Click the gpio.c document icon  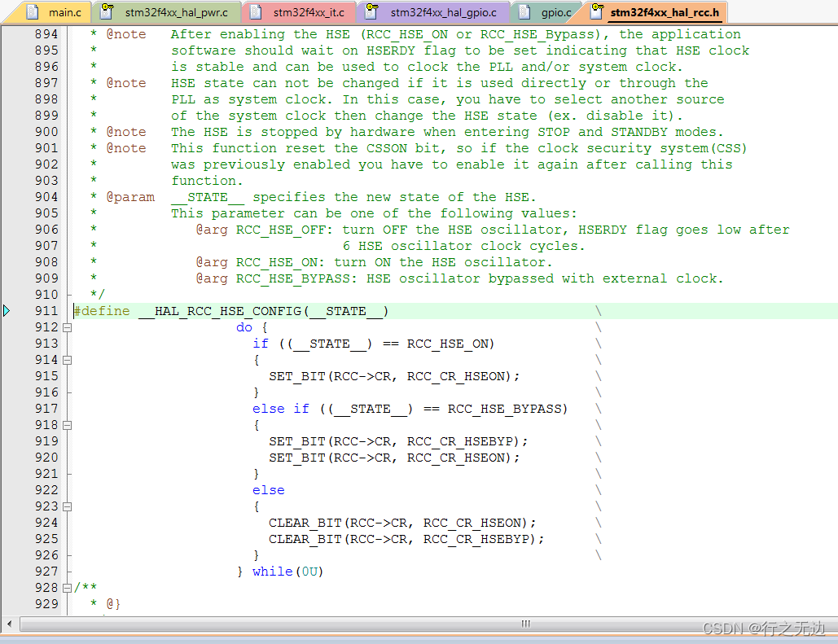click(524, 11)
